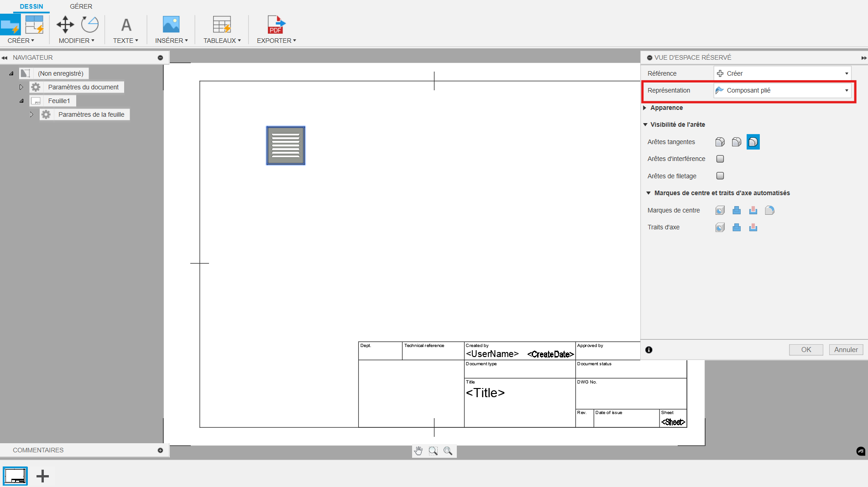Select the highlighted tangent edges option
This screenshot has height=487, width=868.
click(753, 142)
